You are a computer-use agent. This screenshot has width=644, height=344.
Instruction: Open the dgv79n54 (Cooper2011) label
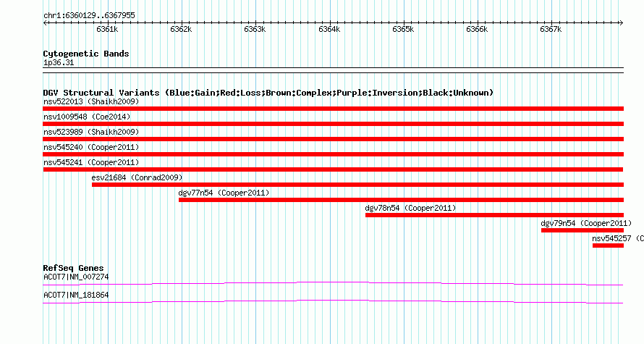586,223
